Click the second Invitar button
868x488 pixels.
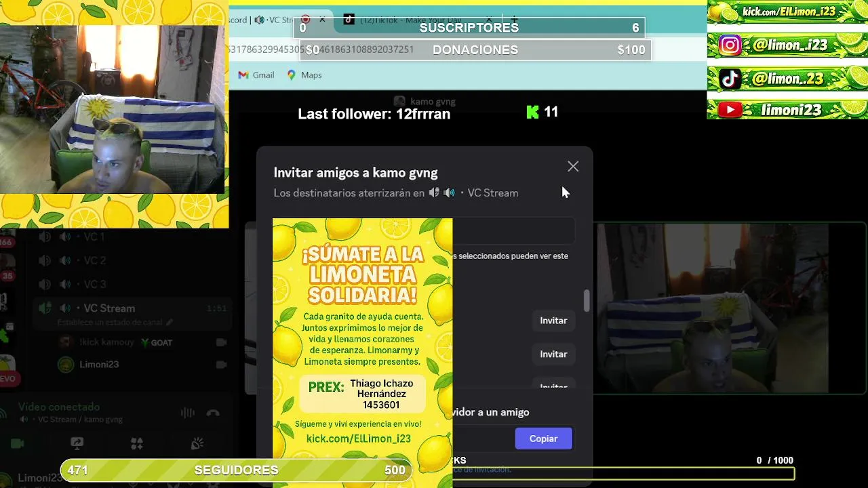[553, 354]
